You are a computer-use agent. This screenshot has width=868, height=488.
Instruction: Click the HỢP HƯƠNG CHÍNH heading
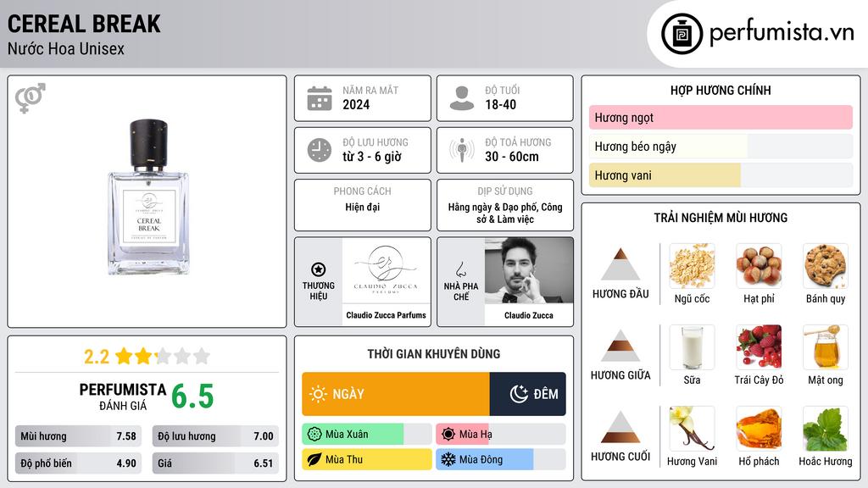721,90
